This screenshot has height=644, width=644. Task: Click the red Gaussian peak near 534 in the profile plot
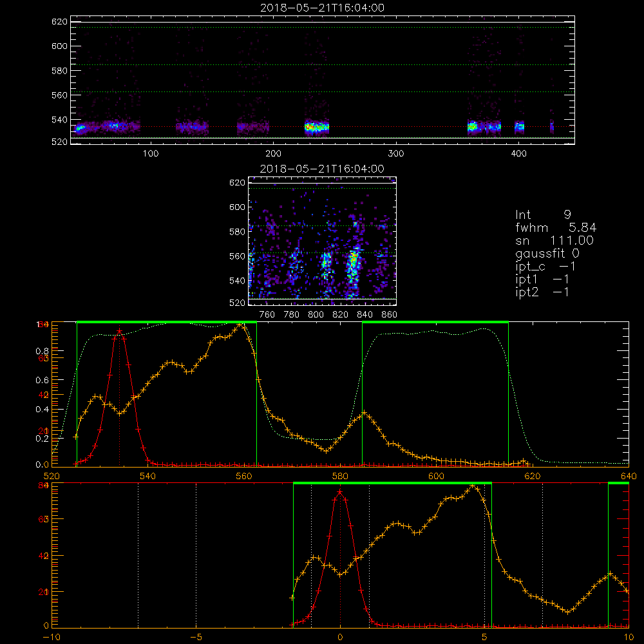point(120,331)
